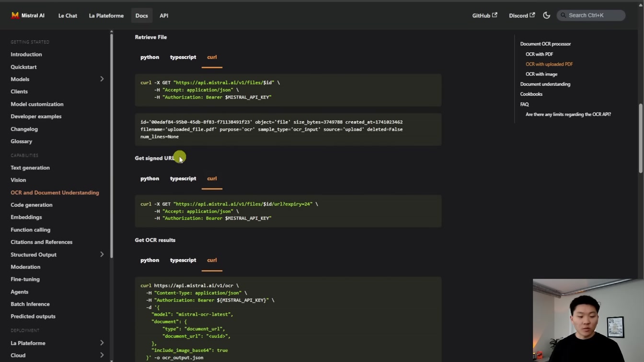The width and height of the screenshot is (644, 362).
Task: Select typescript tab under Get signed URL
Action: (x=183, y=179)
